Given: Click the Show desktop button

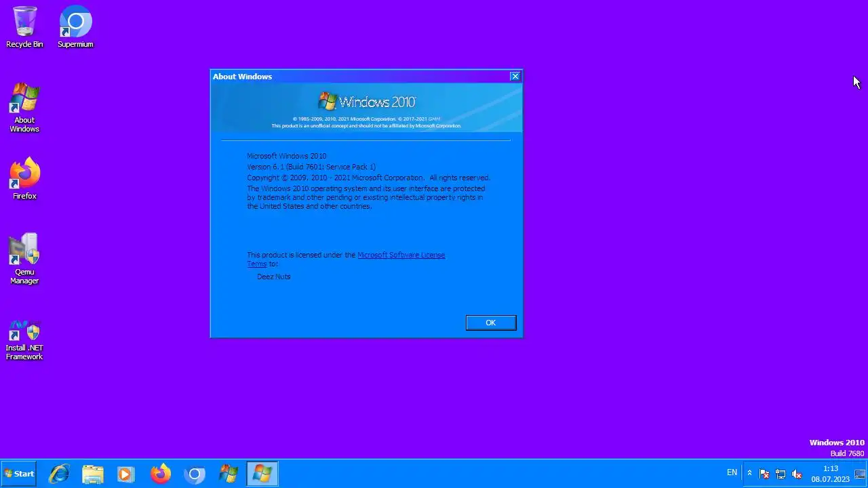Looking at the screenshot, I should click(860, 474).
